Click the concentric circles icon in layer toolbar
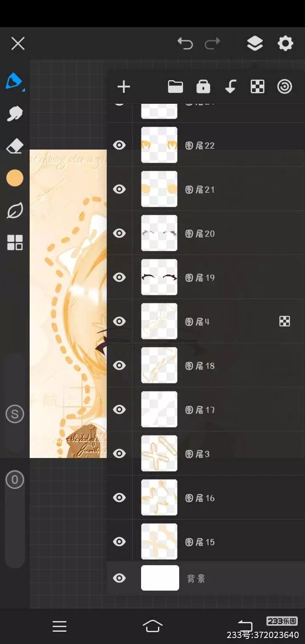The height and width of the screenshot is (644, 305). (x=285, y=87)
